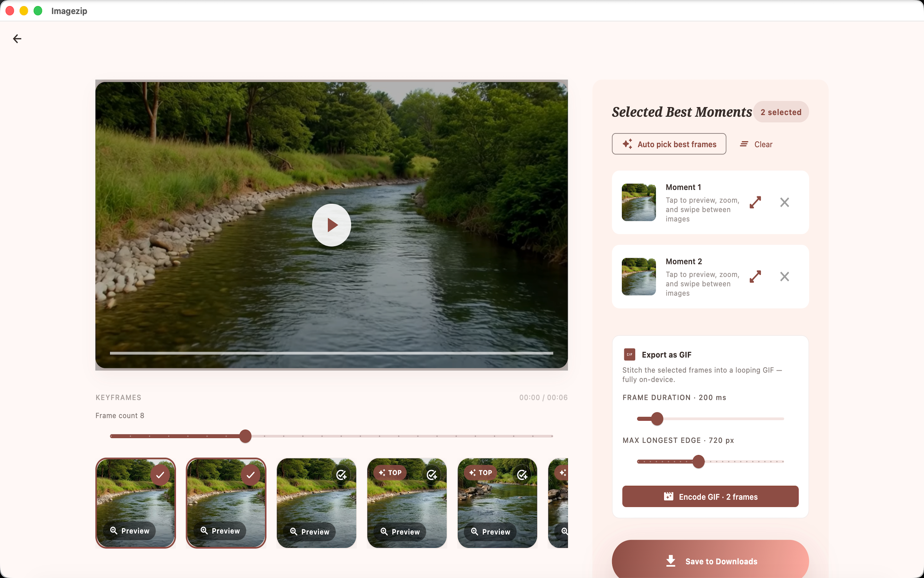
Task: Click TOP badge on fifth keyframe
Action: pos(480,472)
